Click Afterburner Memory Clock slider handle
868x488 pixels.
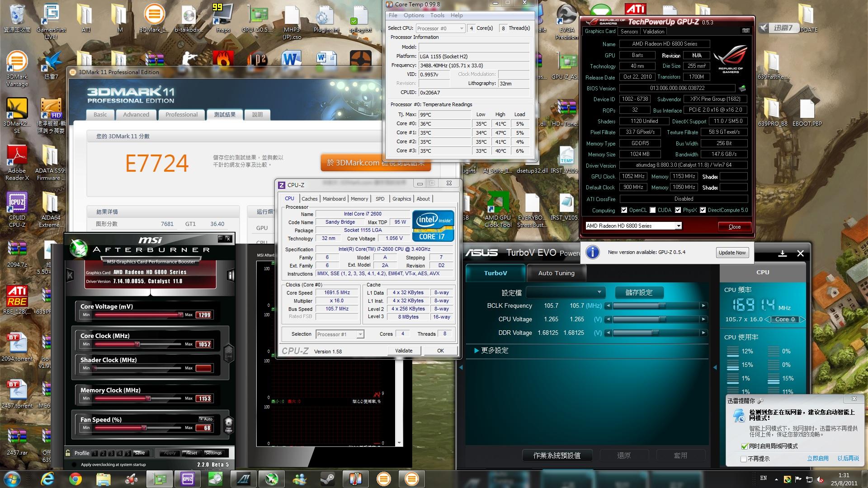pos(148,399)
